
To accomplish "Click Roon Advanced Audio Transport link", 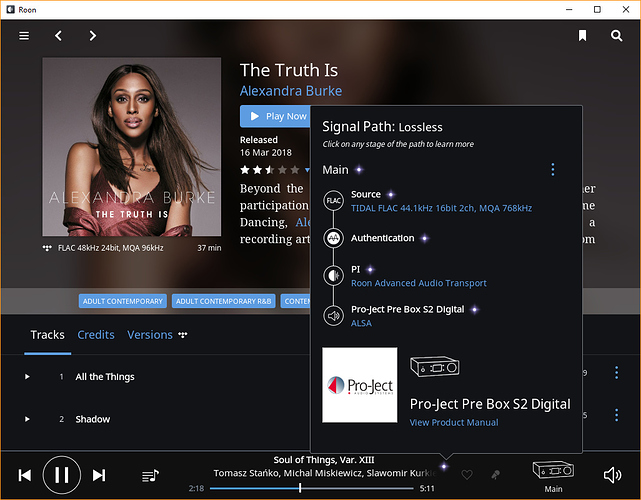I will 419,283.
